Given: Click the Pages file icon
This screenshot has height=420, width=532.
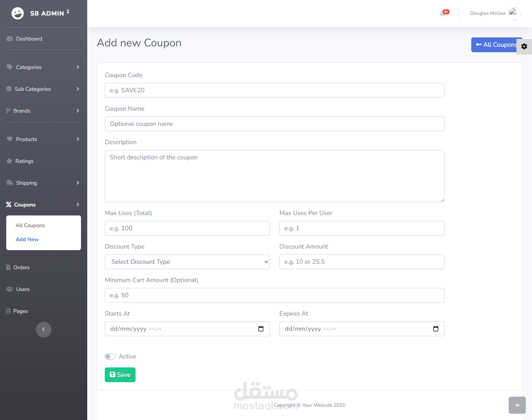Looking at the screenshot, I should [x=8, y=311].
